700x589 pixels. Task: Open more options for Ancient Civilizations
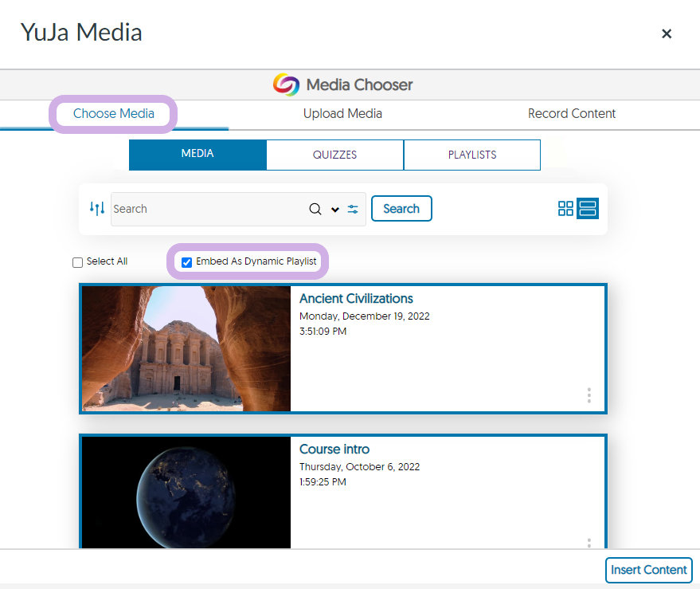click(x=589, y=395)
